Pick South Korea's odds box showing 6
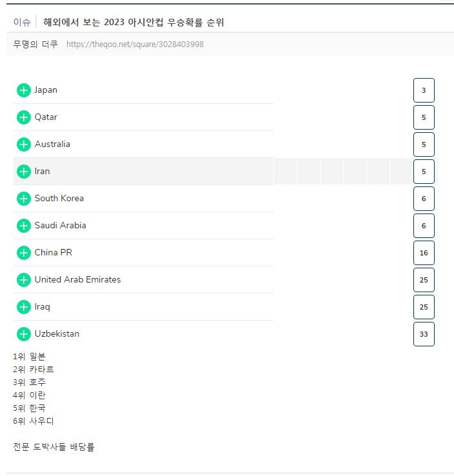The image size is (454, 476). pyautogui.click(x=424, y=199)
